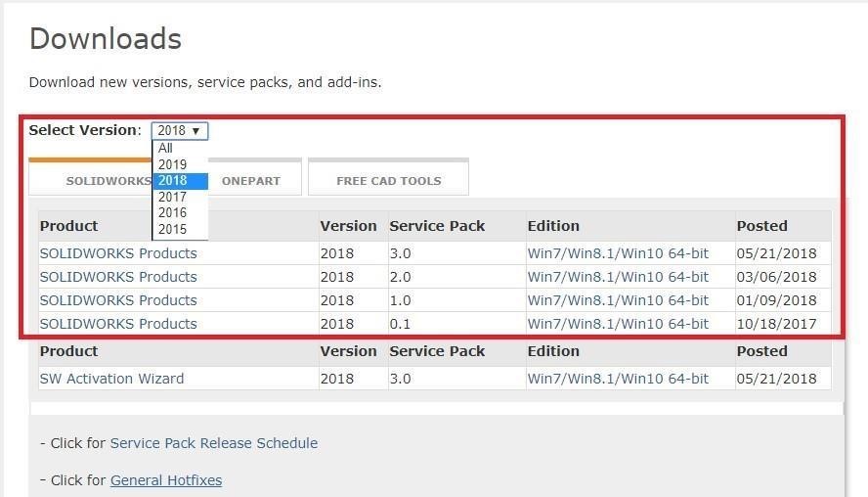
Task: Click Win7/Win8.1/Win10 64-bit edition posted 10/18/2017
Action: click(x=618, y=324)
